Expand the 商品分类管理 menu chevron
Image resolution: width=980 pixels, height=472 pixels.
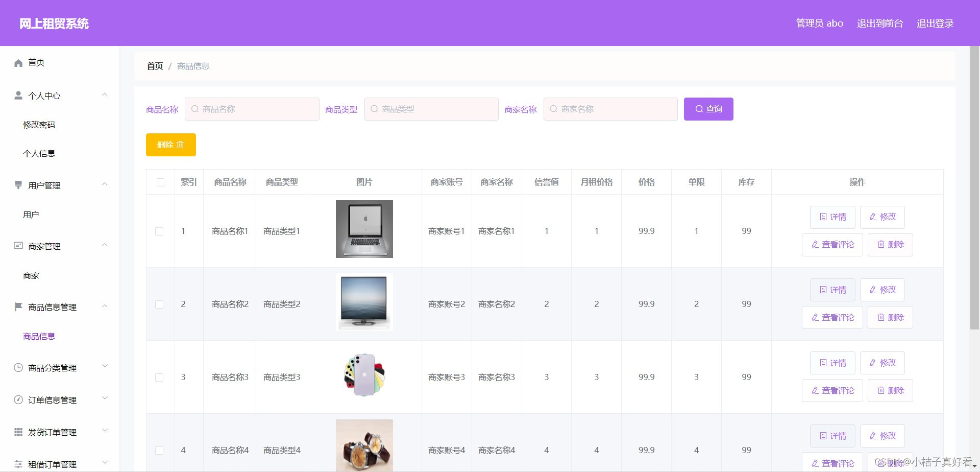pos(105,366)
